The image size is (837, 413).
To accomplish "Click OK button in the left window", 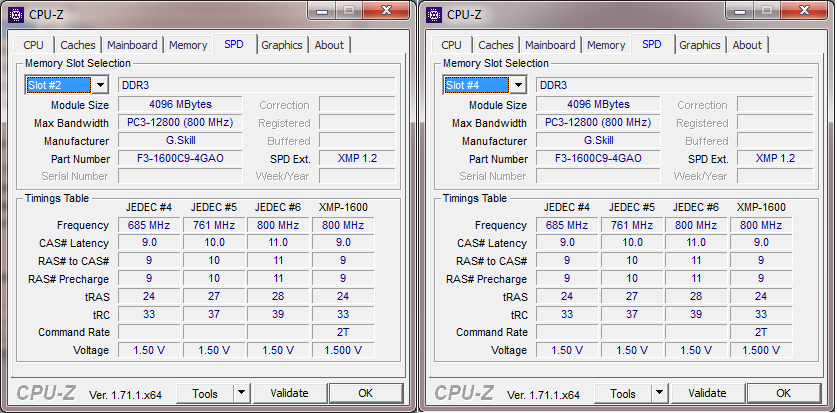I will click(x=366, y=394).
